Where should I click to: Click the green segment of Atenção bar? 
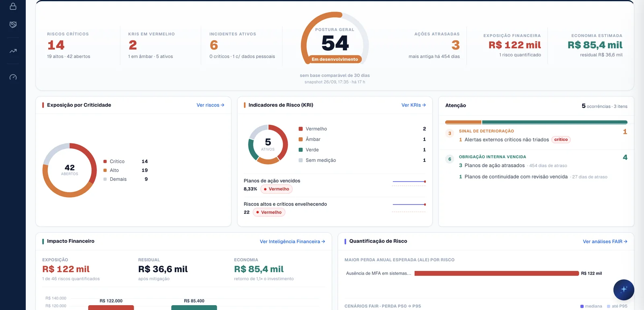pyautogui.click(x=555, y=122)
